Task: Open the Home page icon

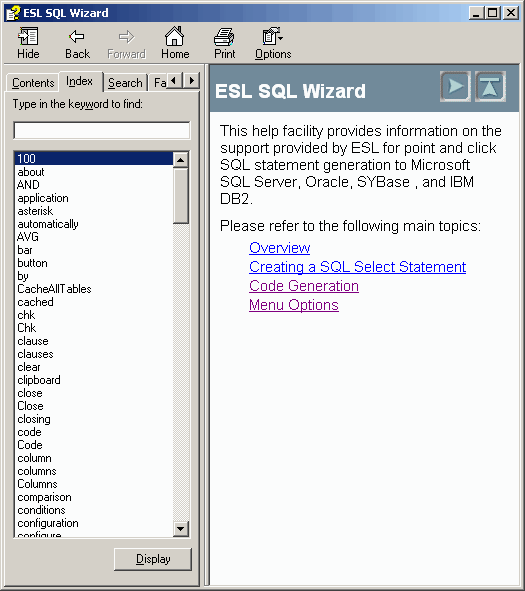Action: [x=174, y=36]
